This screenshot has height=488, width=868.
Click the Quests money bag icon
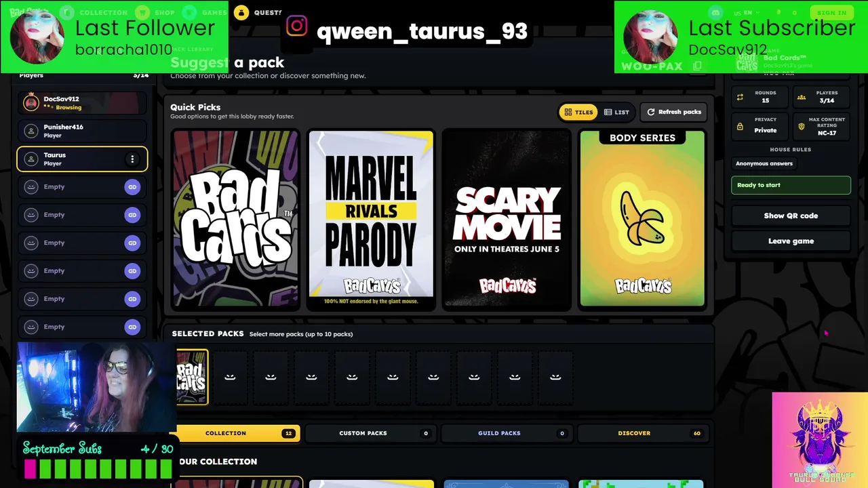click(x=241, y=12)
